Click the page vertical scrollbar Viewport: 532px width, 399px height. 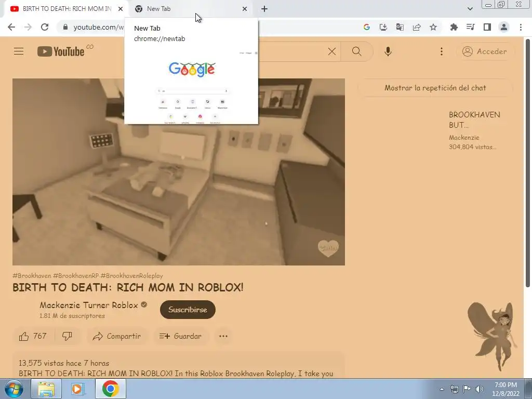click(x=528, y=163)
